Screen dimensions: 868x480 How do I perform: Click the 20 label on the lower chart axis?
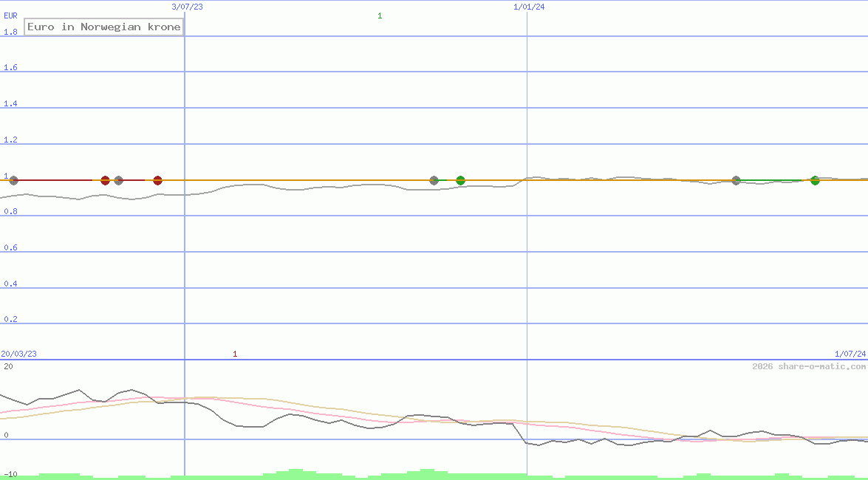(x=7, y=366)
